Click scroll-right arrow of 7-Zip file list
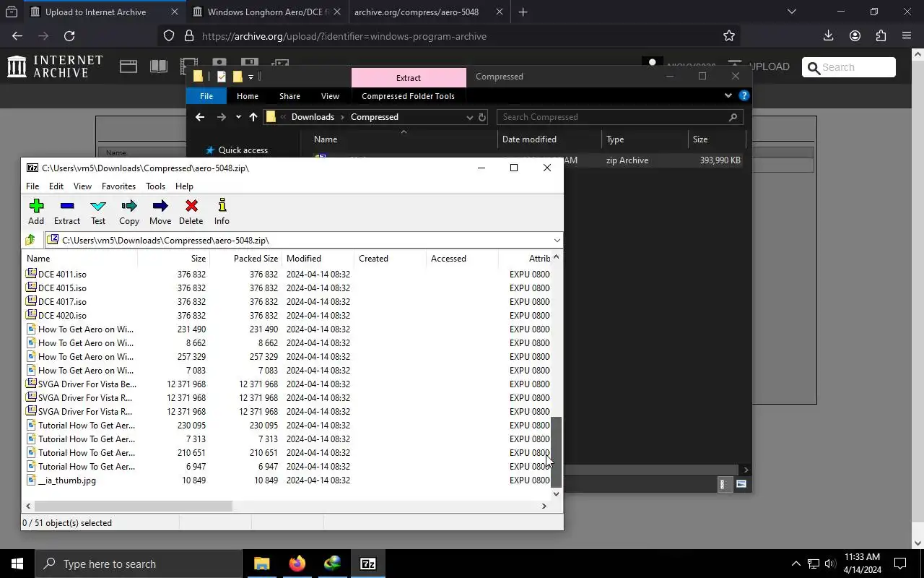 coord(544,506)
